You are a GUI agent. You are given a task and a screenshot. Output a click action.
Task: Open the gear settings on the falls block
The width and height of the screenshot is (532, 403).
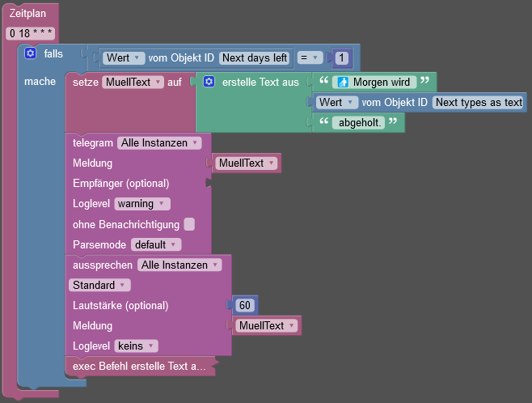coord(30,53)
